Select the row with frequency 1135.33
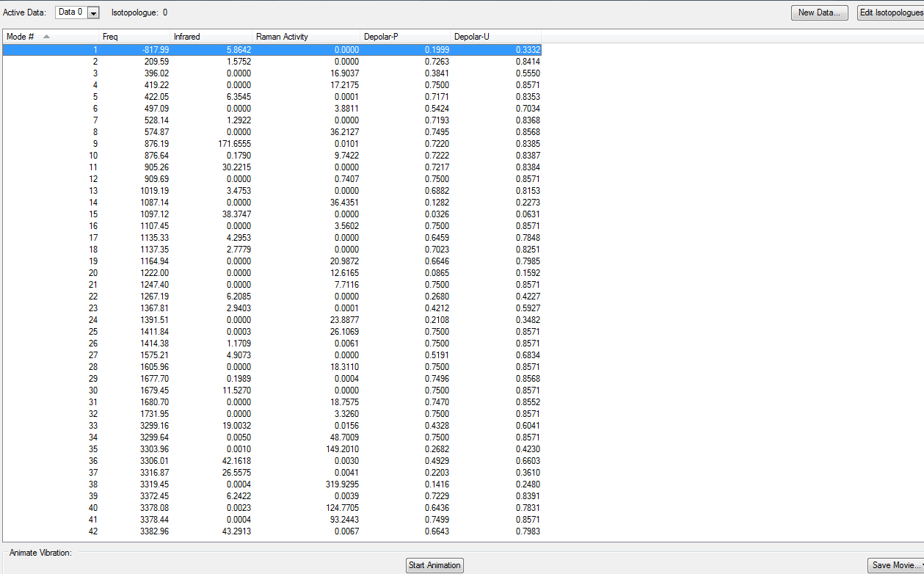Viewport: 924px width, 574px height. coord(272,238)
